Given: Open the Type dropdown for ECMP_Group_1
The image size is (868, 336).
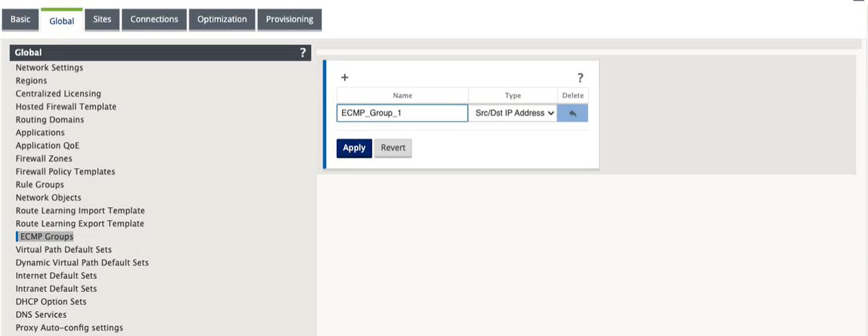Looking at the screenshot, I should [x=513, y=113].
